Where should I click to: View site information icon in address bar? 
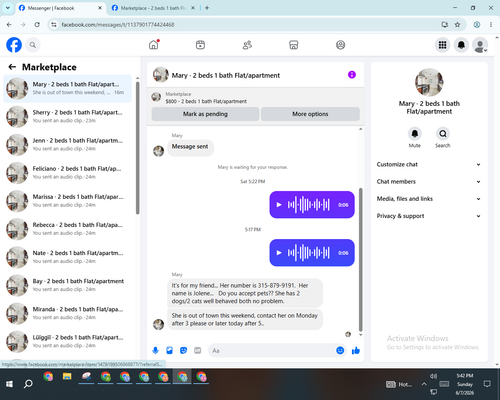click(54, 25)
